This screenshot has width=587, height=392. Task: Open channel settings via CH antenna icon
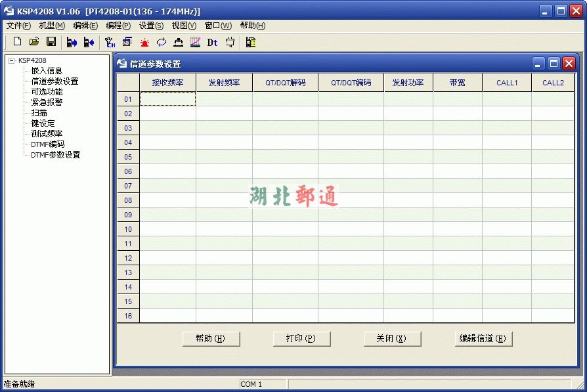(x=110, y=42)
